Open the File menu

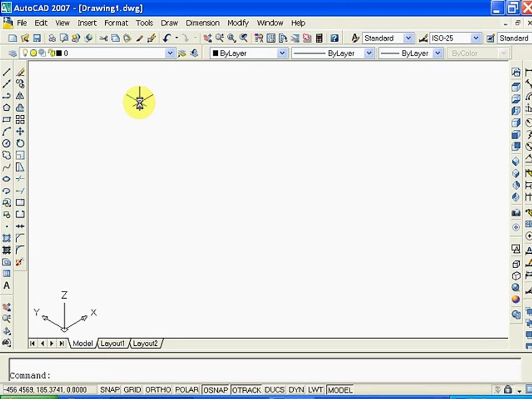[x=22, y=23]
